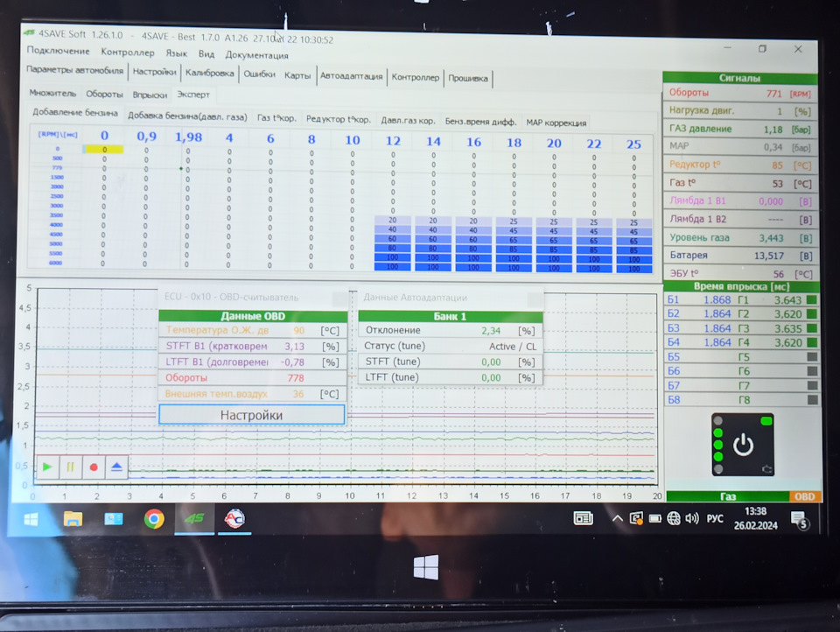Click the AC app taskbar icon

234,519
